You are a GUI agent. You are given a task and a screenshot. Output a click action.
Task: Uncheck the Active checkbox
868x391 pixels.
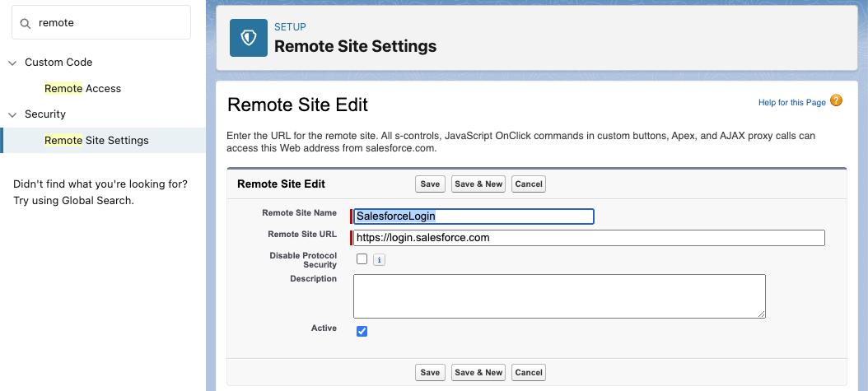point(362,331)
